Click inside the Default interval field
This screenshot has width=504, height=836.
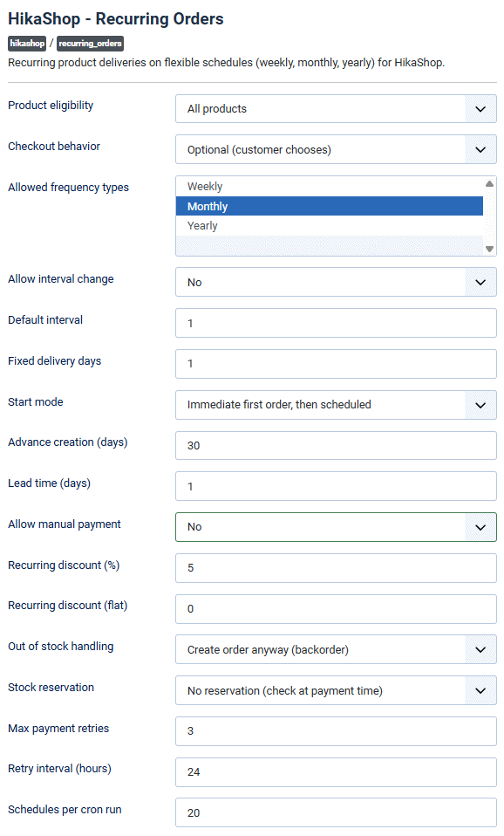tap(336, 323)
